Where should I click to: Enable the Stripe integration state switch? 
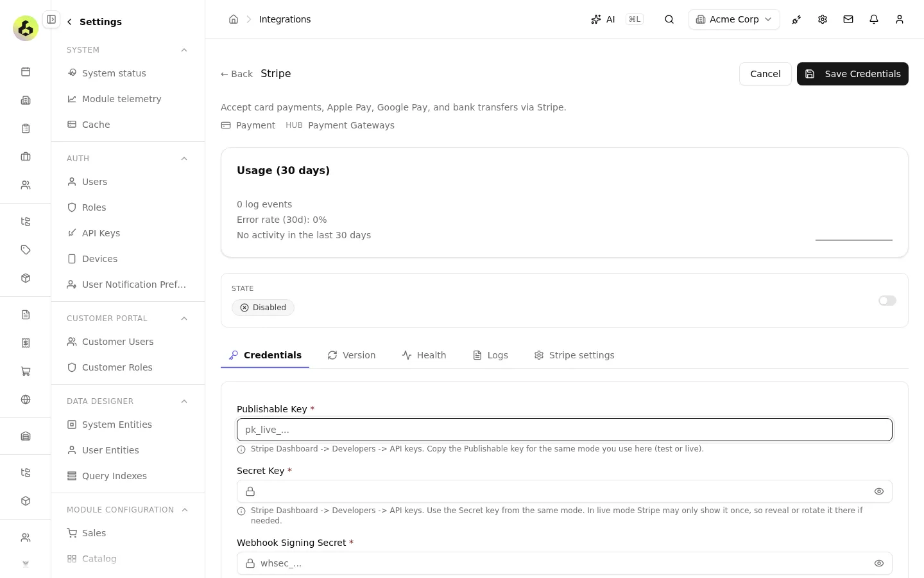pyautogui.click(x=887, y=301)
